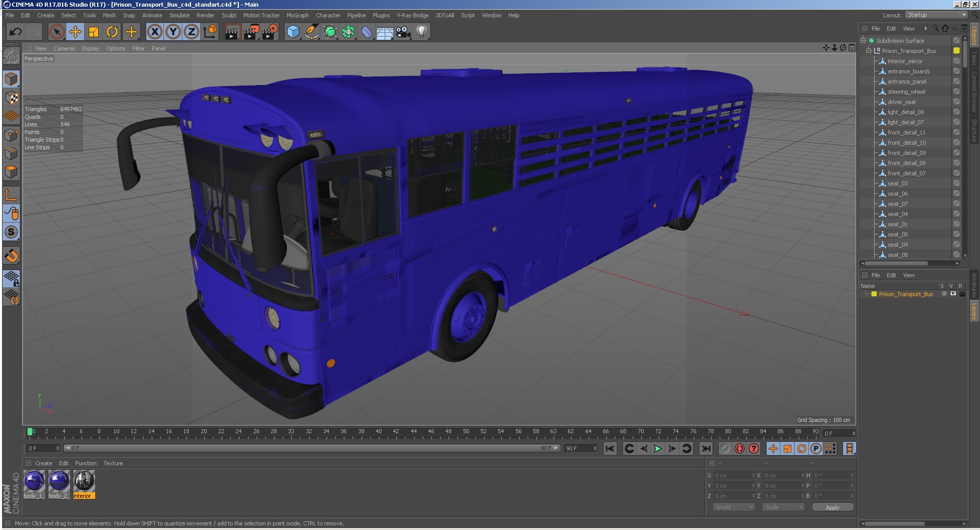
Task: Open the Render menu
Action: [205, 15]
